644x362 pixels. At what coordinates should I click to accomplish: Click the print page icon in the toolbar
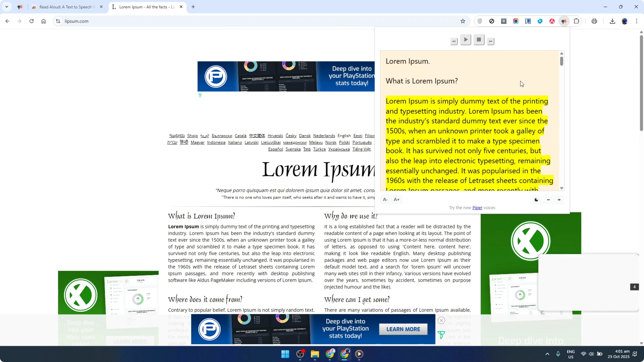[594, 21]
